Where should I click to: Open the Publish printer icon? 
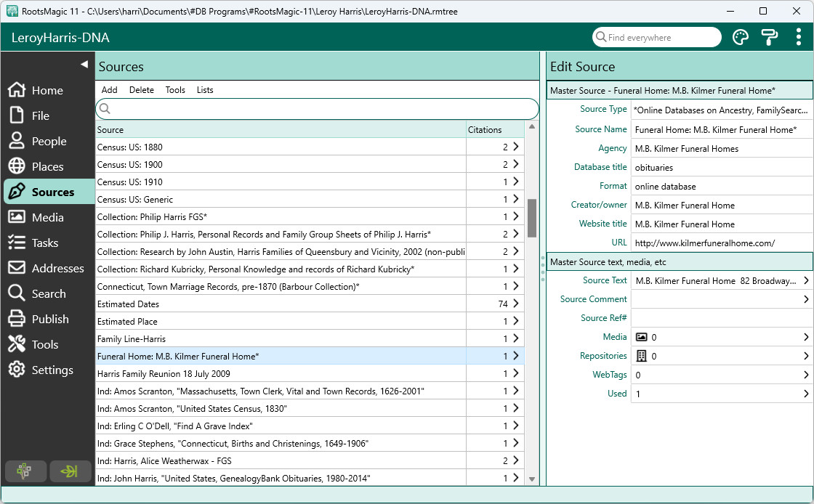tap(17, 319)
